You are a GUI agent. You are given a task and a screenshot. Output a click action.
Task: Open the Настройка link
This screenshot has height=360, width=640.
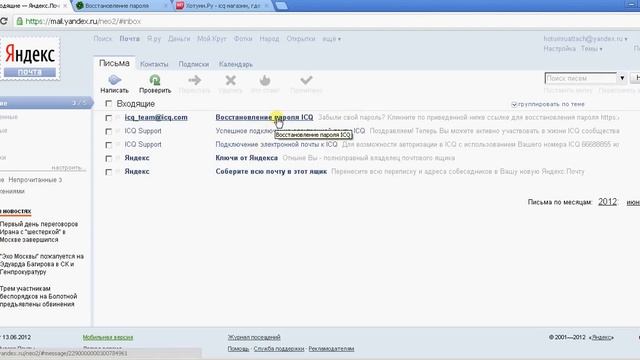coord(559,49)
